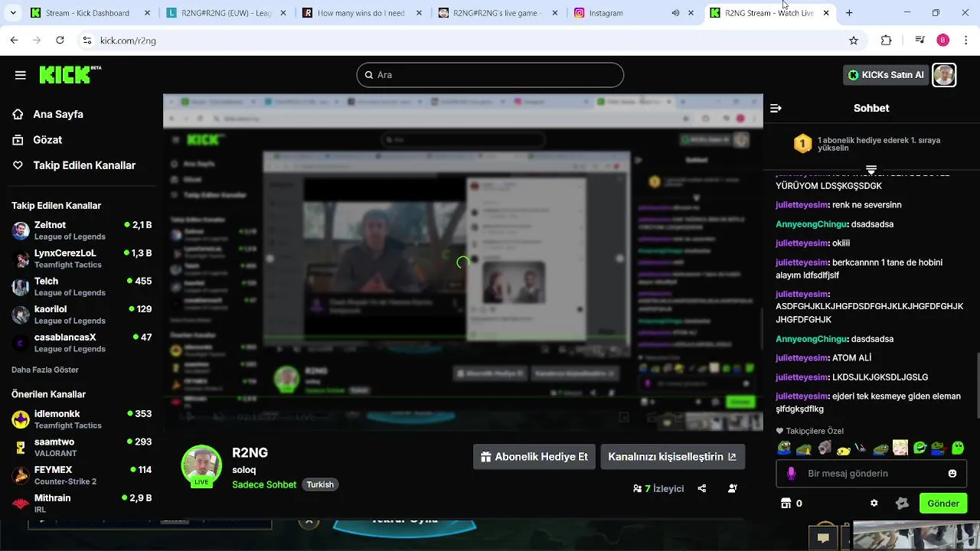Go back in browser history

14,41
